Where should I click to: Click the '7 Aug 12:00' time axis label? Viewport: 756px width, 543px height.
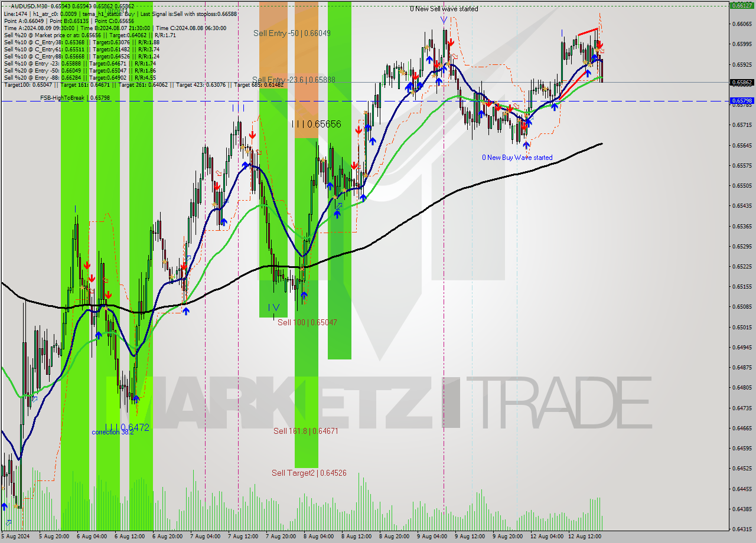pyautogui.click(x=243, y=537)
